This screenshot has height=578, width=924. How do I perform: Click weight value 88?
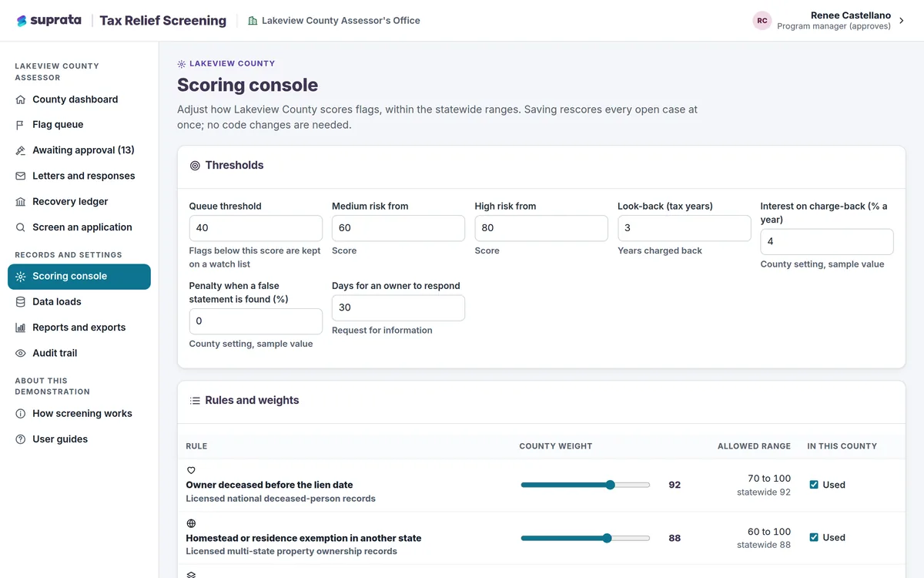pos(675,538)
